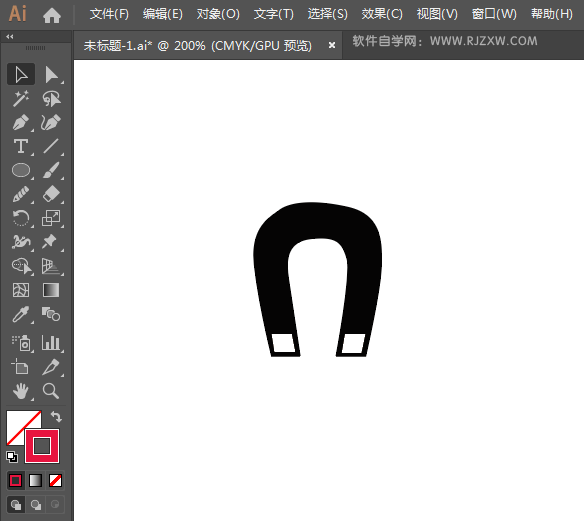This screenshot has width=584, height=521.
Task: Select the Magic Wand tool
Action: point(21,98)
